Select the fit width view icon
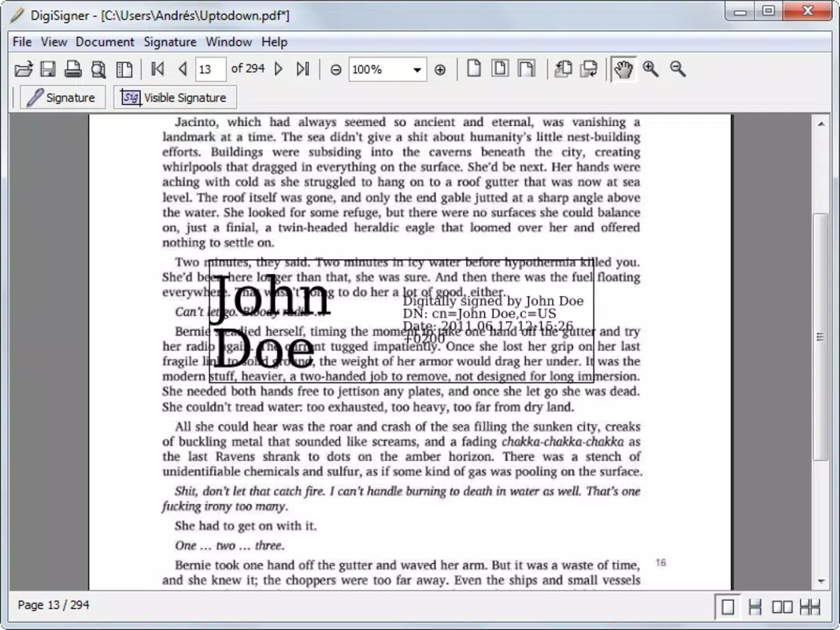This screenshot has height=630, width=840. [526, 69]
